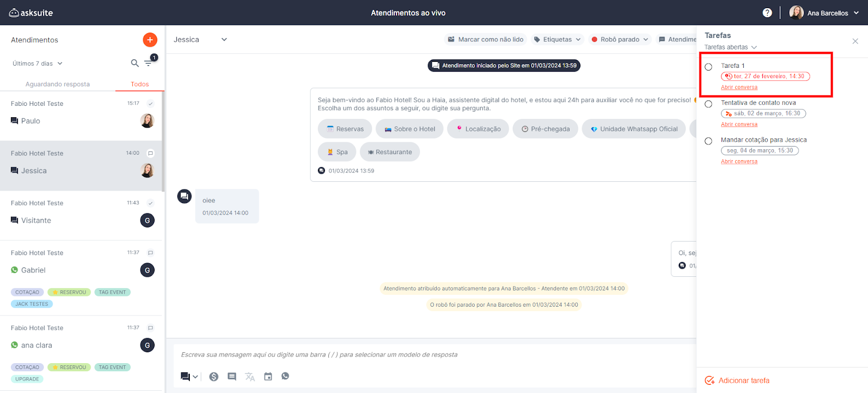868x393 pixels.
Task: Click the UPGRADE tag
Action: (x=27, y=379)
